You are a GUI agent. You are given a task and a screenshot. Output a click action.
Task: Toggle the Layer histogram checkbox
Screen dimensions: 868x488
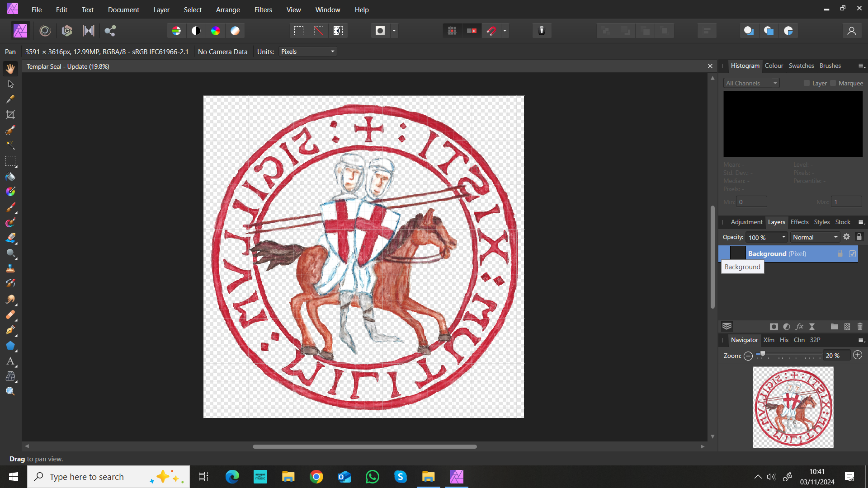point(807,83)
